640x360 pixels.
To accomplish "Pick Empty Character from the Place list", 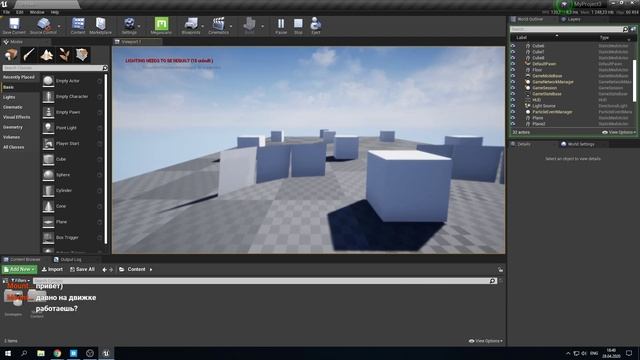I will [x=72, y=97].
